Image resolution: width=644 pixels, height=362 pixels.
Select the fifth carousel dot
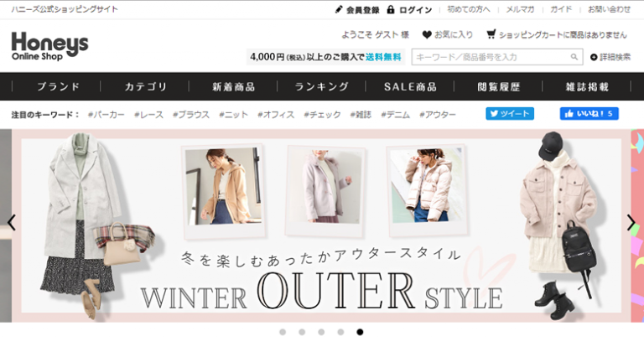pyautogui.click(x=360, y=332)
